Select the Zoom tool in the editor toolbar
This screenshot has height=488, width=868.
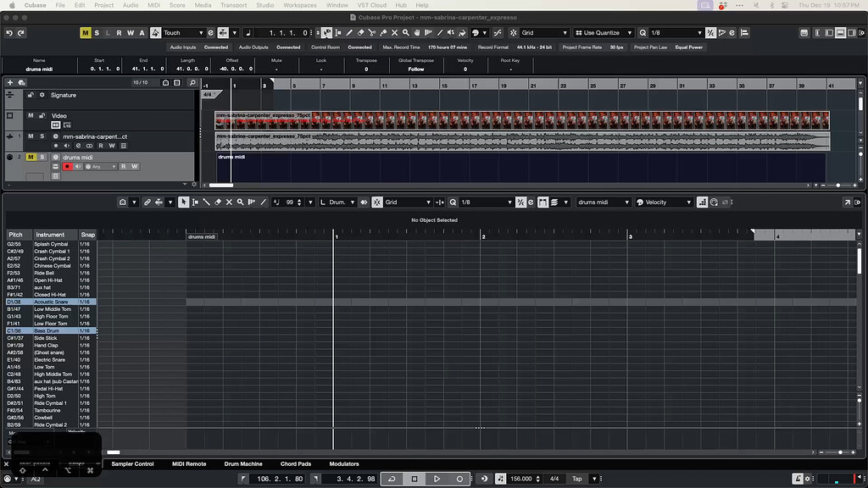tap(238, 202)
